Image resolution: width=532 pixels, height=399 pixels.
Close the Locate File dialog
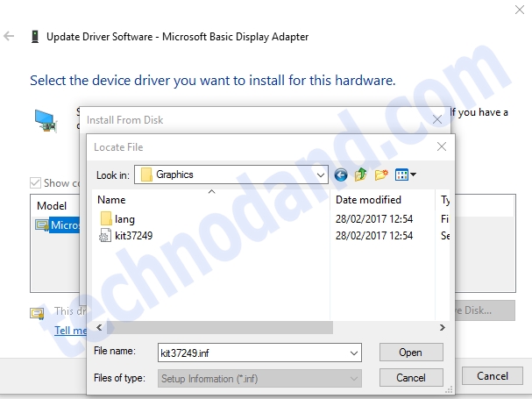pos(442,146)
